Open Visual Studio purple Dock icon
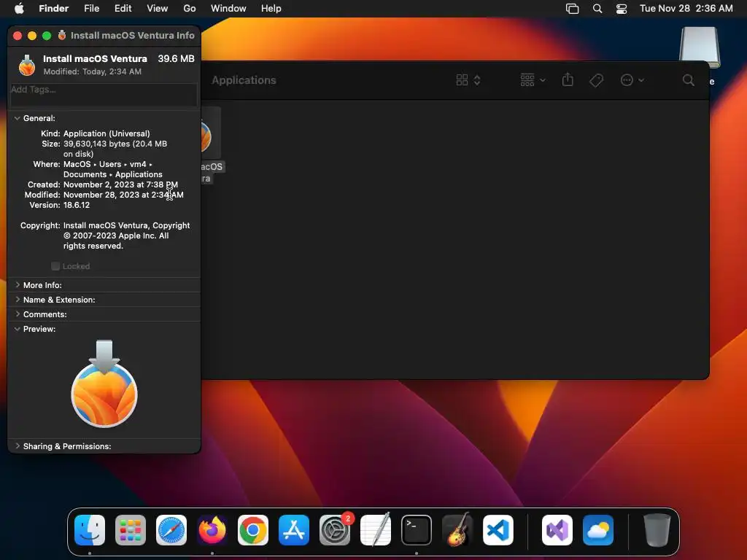Screen dimensions: 747x560 tap(557, 530)
